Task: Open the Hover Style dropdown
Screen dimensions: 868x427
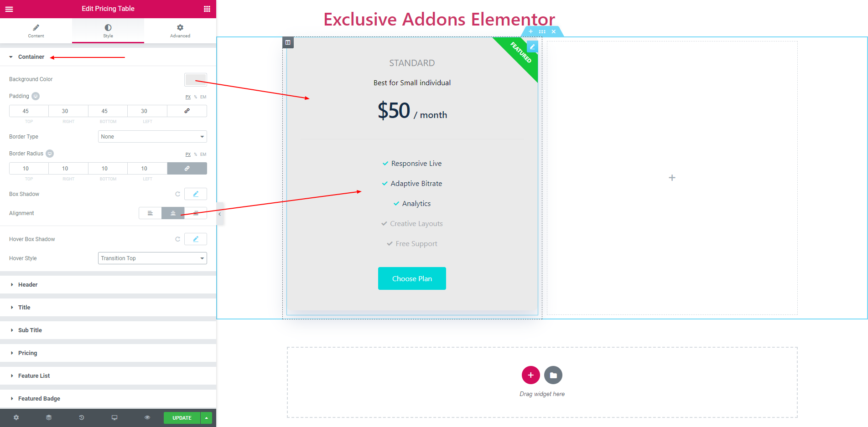Action: click(x=152, y=258)
